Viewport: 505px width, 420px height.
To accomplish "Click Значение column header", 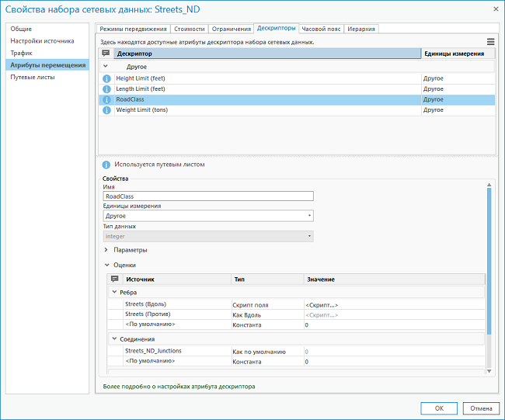I will click(395, 279).
